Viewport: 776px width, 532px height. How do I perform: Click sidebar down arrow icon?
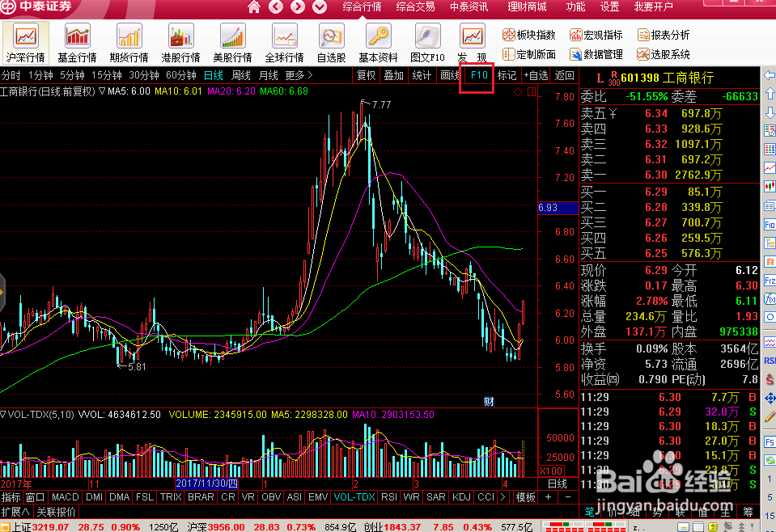coord(770,112)
